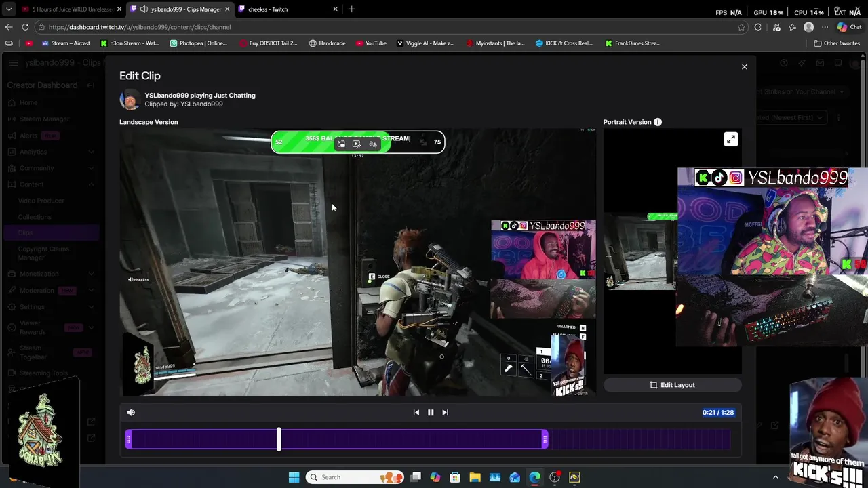This screenshot has height=488, width=868.
Task: Pause the clip playback
Action: [x=431, y=412]
